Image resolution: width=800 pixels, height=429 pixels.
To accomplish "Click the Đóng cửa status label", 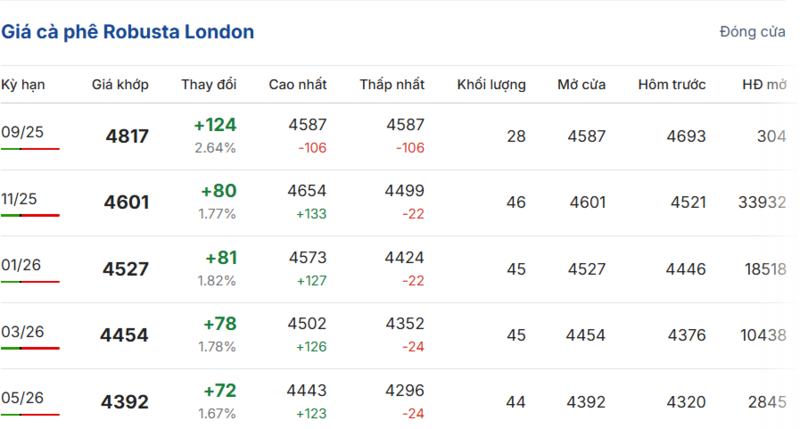I will (x=752, y=32).
